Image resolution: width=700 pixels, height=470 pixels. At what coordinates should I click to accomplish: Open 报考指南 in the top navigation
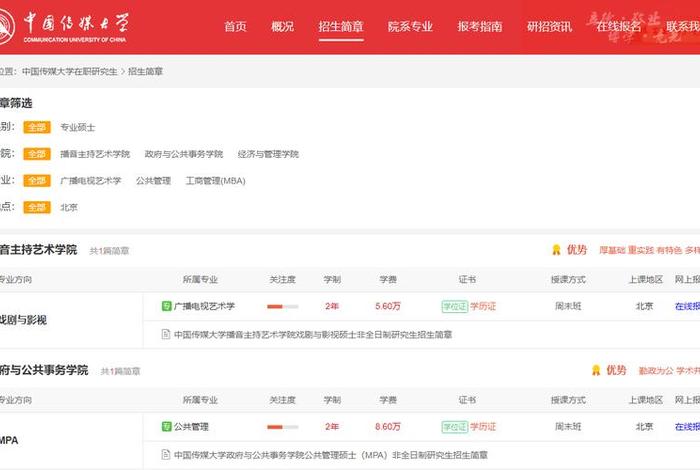click(480, 27)
